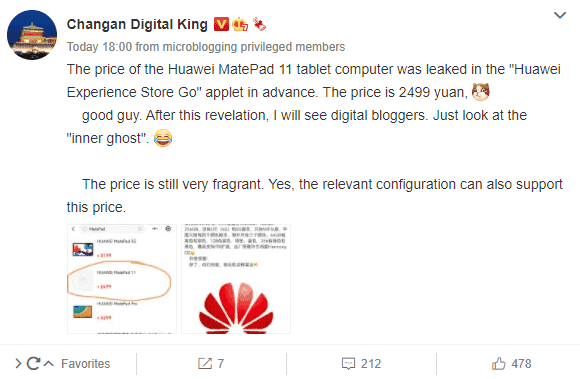Expand the post options chevron menu
580x379 pixels.
pos(560,15)
